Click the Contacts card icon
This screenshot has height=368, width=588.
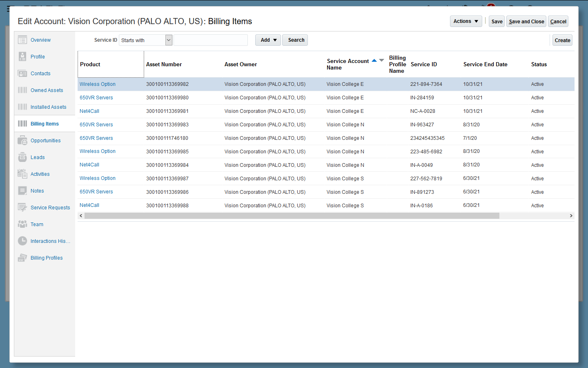(x=22, y=74)
